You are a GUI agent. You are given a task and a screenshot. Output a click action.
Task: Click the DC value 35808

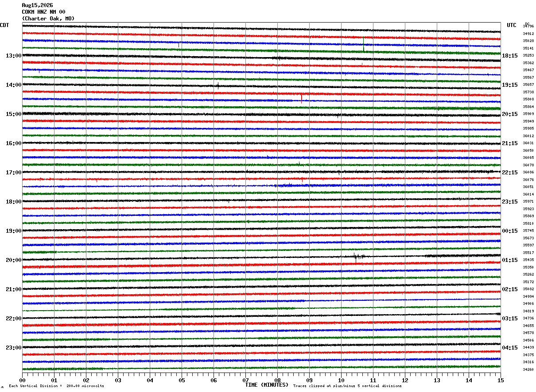528,100
